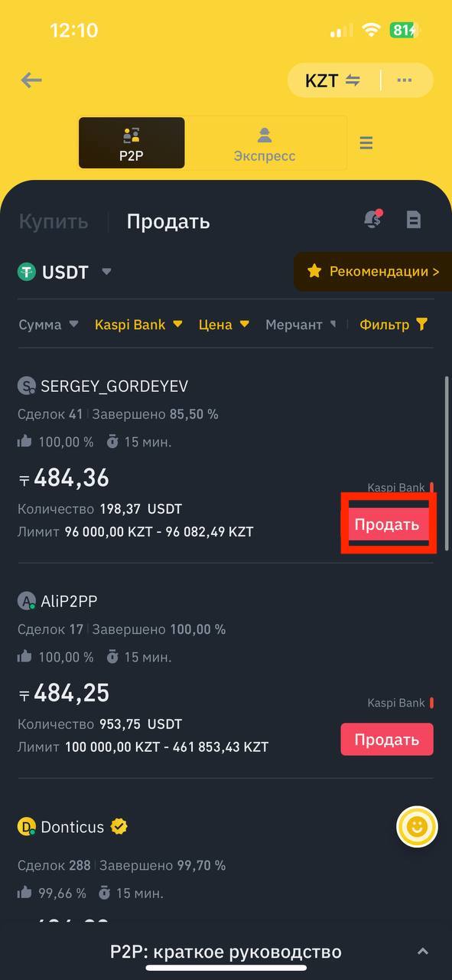Switch to the Экспресс mode

point(265,144)
